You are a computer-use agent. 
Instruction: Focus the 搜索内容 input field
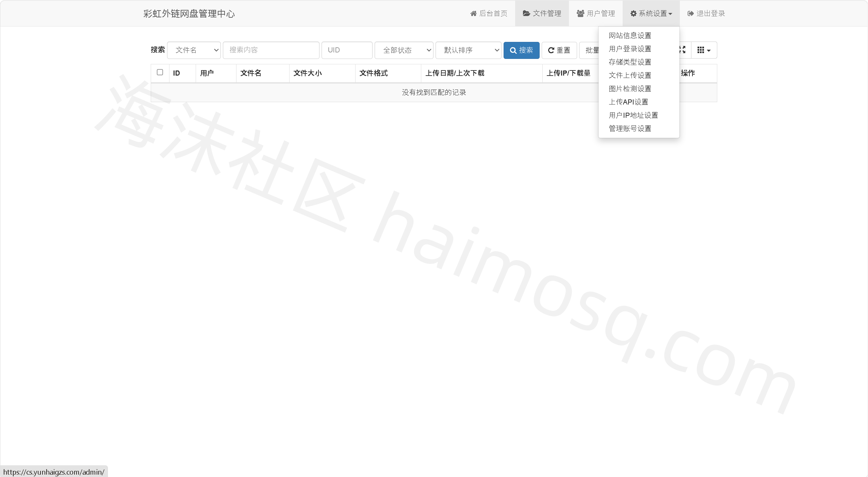pyautogui.click(x=271, y=50)
